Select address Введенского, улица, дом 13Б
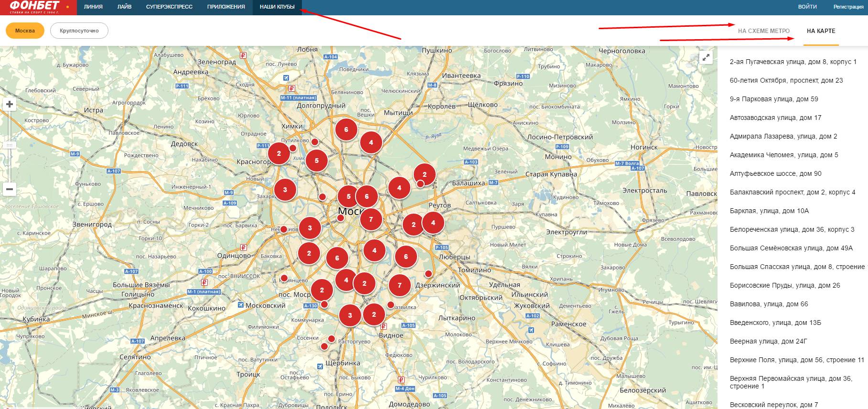 [775, 323]
